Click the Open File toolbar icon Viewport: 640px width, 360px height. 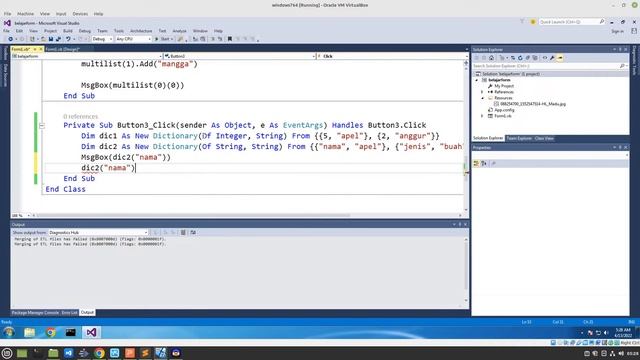tap(43, 39)
